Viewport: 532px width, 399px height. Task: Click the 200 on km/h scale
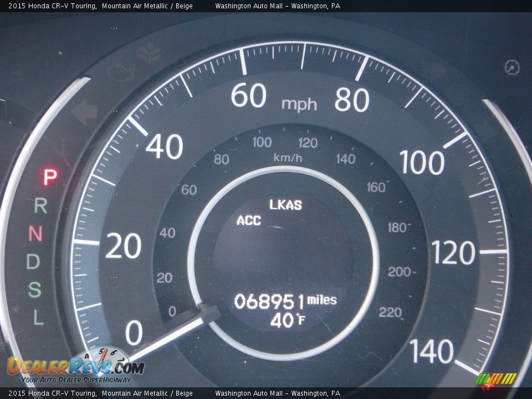[x=400, y=272]
